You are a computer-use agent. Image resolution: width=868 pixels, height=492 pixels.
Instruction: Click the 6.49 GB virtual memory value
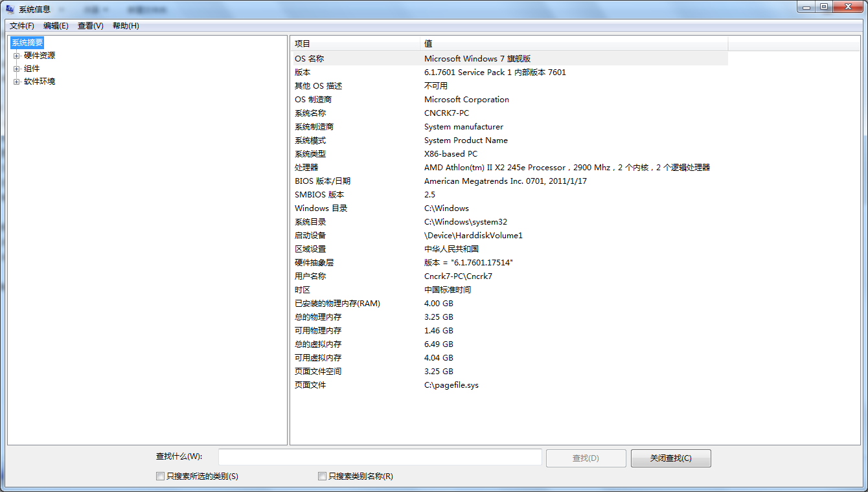pos(439,344)
